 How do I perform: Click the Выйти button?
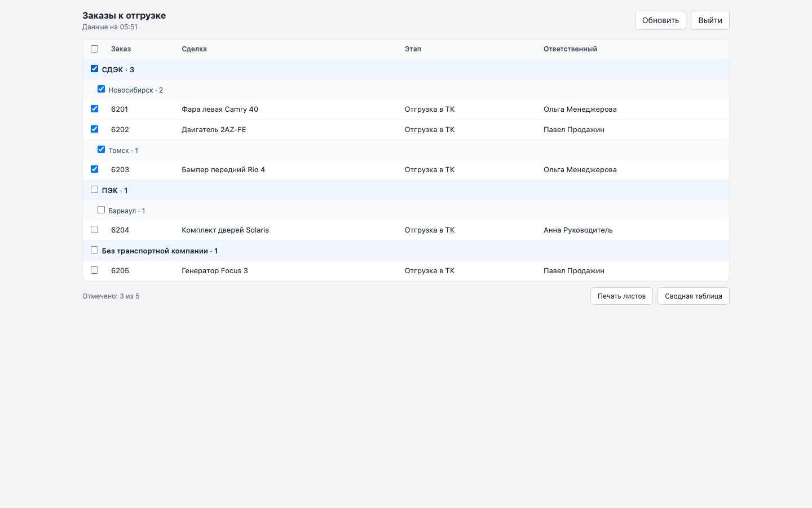pos(710,20)
